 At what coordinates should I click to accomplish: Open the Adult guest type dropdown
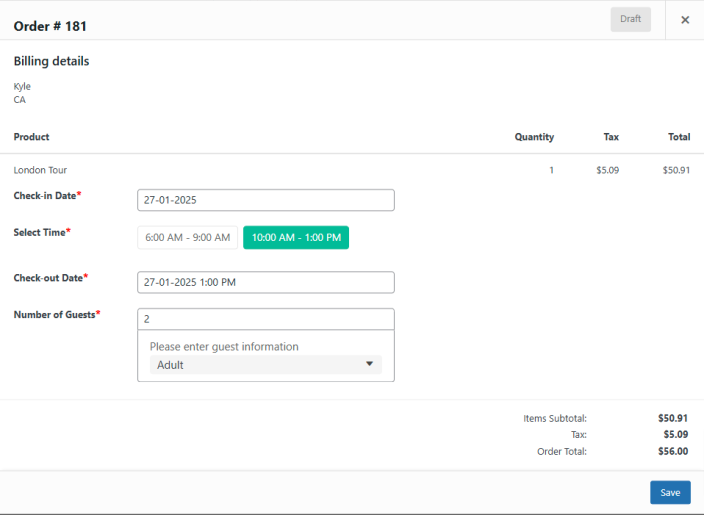click(265, 365)
